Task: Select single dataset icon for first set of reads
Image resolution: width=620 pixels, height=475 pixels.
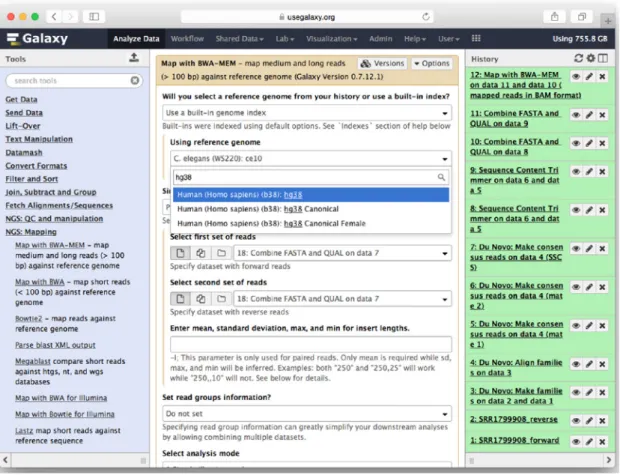Action: click(180, 253)
